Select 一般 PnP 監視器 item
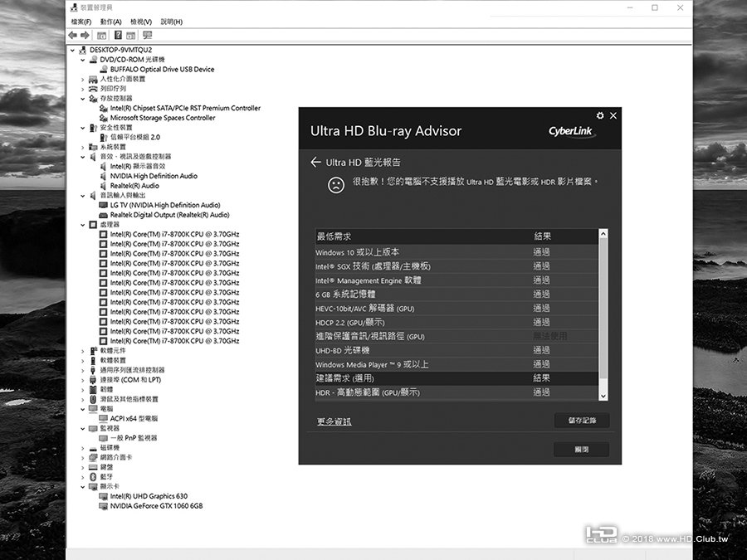Image resolution: width=747 pixels, height=560 pixels. [x=134, y=437]
